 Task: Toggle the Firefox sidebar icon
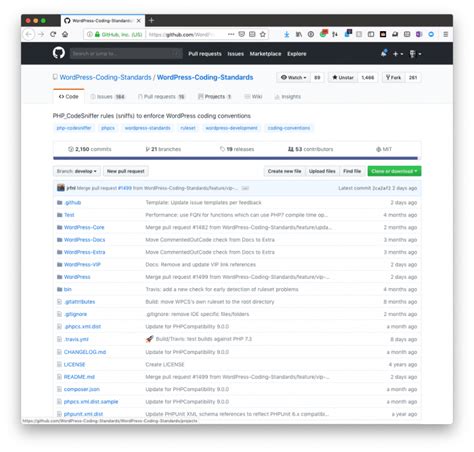coord(371,34)
